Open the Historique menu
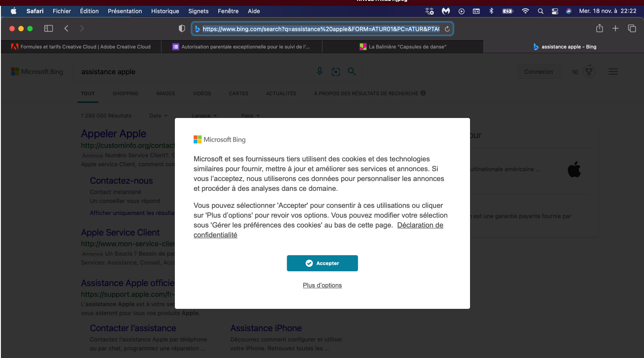Image resolution: width=644 pixels, height=358 pixels. click(x=165, y=11)
